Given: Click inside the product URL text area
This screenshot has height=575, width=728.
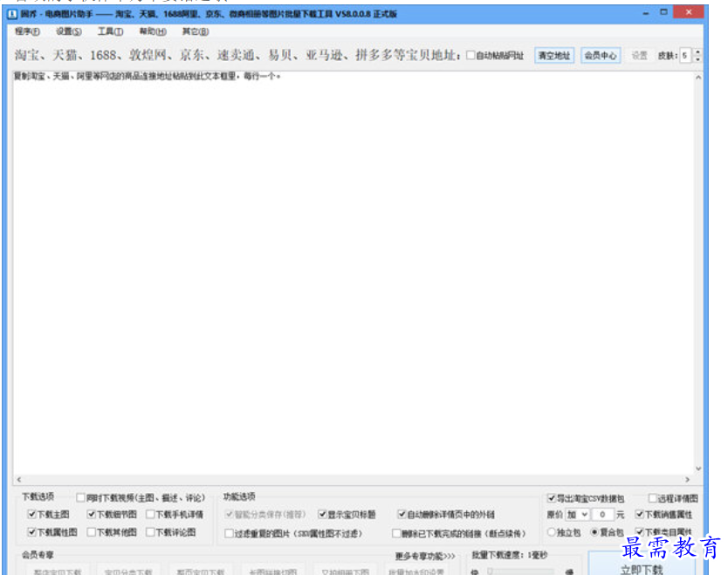Looking at the screenshot, I should (354, 273).
